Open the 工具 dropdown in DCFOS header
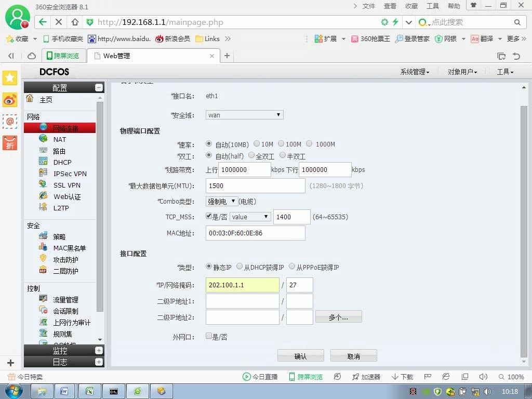Screen dimensions: 532x399 505,72
